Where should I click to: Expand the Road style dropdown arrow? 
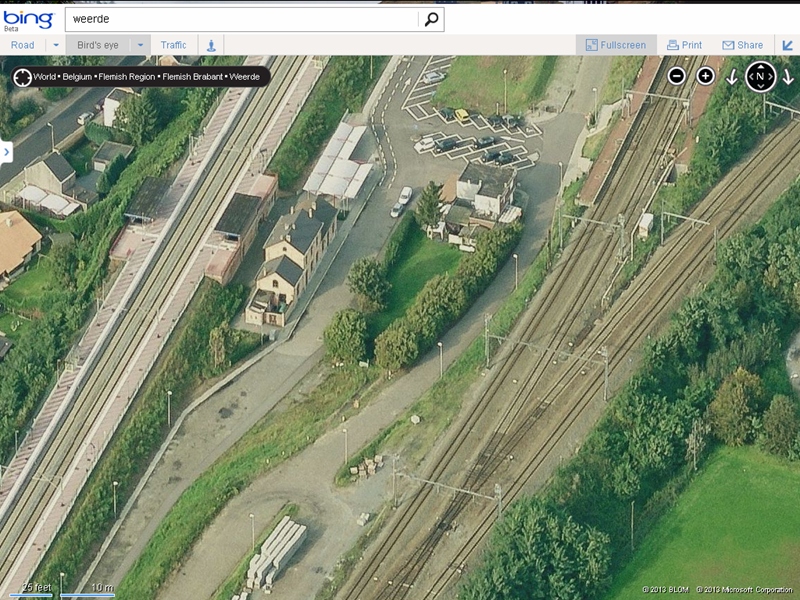coord(55,45)
